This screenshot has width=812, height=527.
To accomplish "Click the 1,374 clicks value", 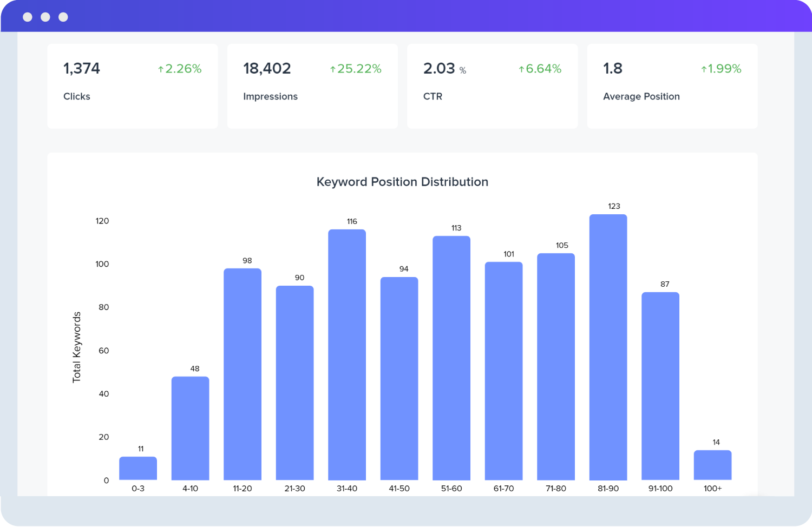I will (82, 69).
